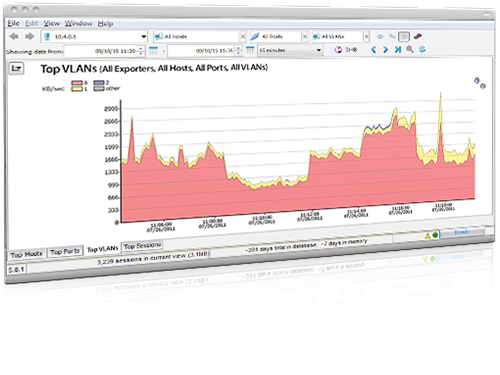
Task: Open the Help menu
Action: click(105, 24)
